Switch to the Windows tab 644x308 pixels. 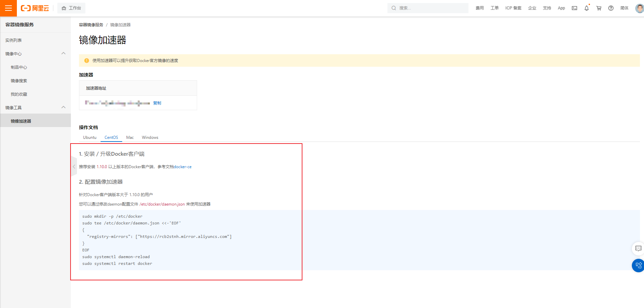pyautogui.click(x=150, y=137)
